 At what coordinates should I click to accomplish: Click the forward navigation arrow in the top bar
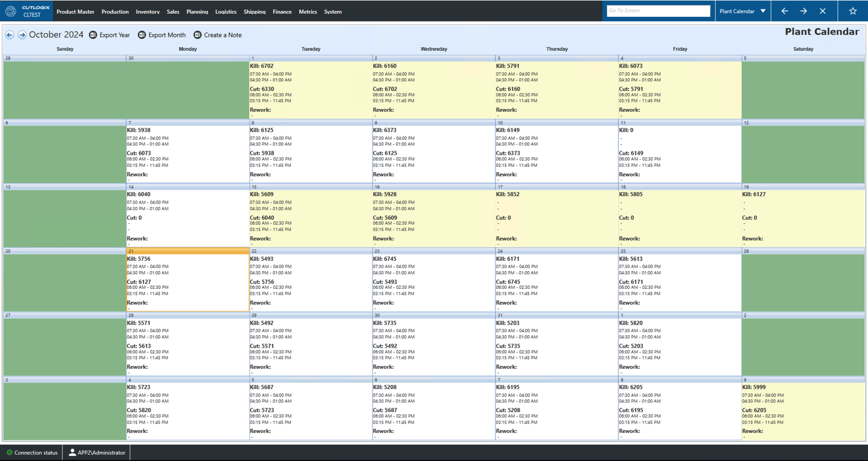point(804,11)
